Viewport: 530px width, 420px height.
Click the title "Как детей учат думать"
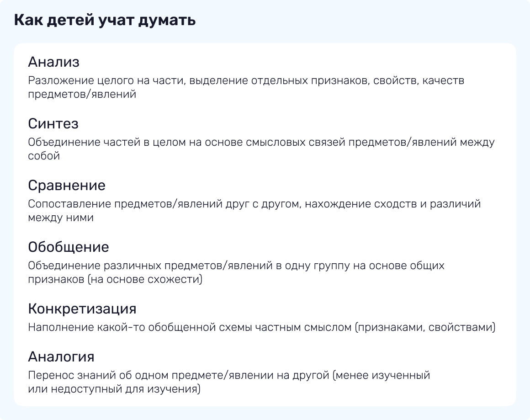point(105,21)
